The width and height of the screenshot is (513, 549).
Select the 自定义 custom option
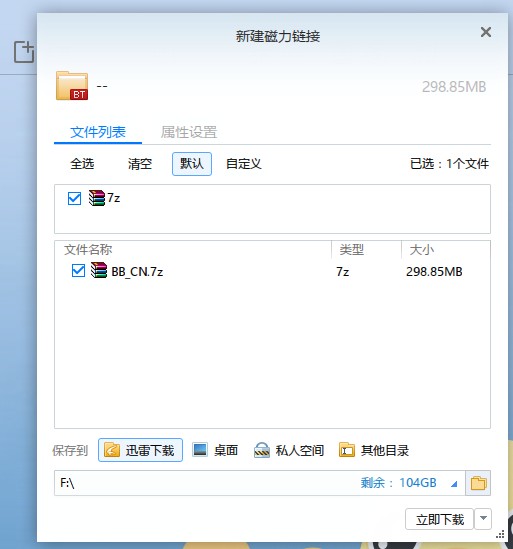tap(243, 164)
